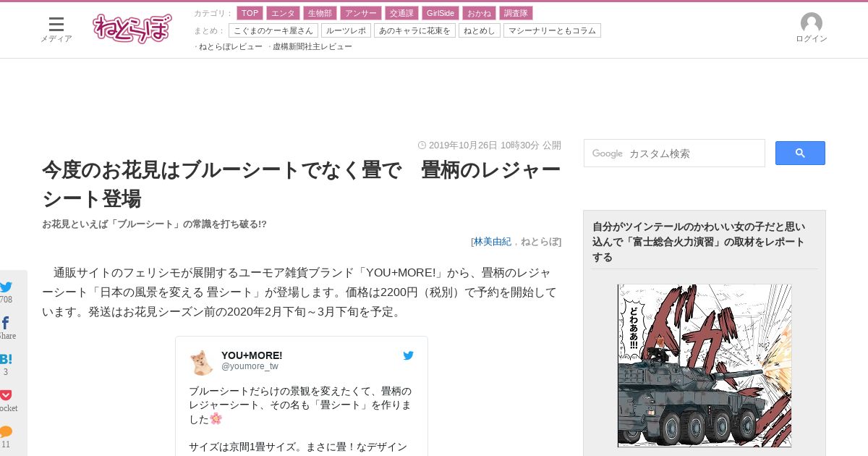The width and height of the screenshot is (868, 456).
Task: Open the tank manga thumbnail image
Action: click(x=705, y=366)
